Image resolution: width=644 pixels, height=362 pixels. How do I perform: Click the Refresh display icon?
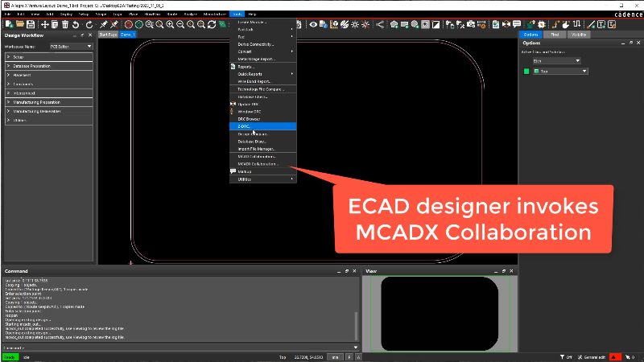pos(213,25)
